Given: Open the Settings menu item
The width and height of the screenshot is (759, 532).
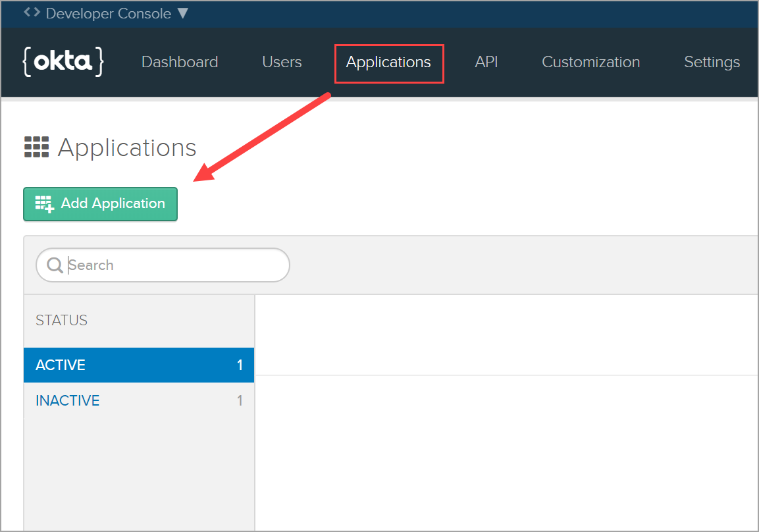Looking at the screenshot, I should pyautogui.click(x=712, y=62).
